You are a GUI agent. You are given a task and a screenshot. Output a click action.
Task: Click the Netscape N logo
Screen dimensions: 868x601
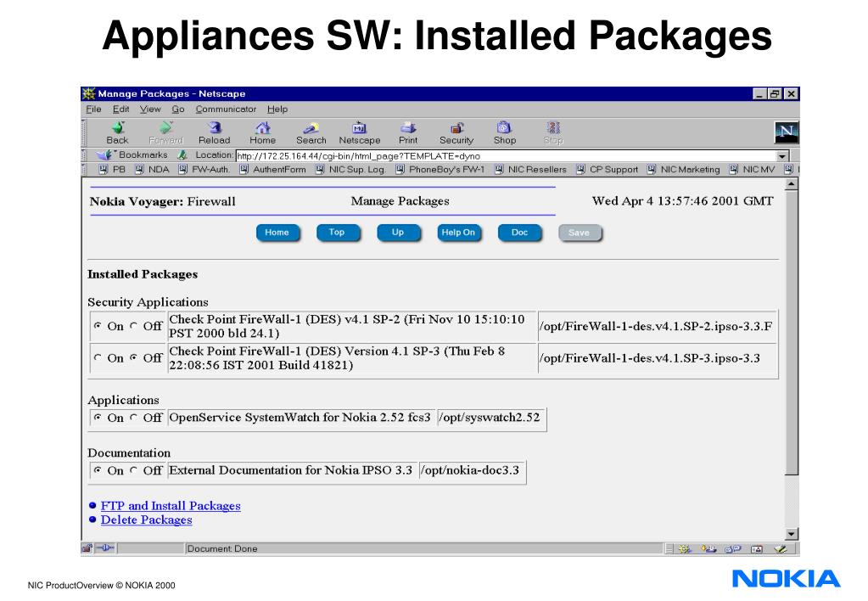point(786,132)
